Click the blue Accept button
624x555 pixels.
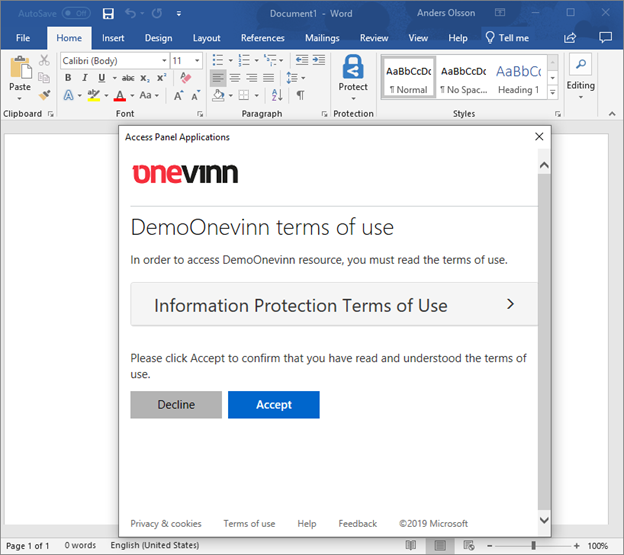pos(273,404)
